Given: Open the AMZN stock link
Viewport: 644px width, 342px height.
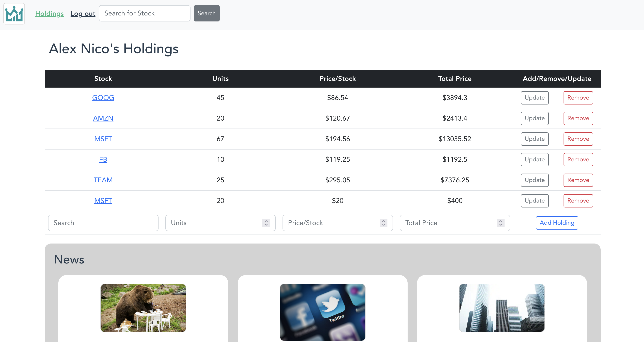Looking at the screenshot, I should pos(103,118).
